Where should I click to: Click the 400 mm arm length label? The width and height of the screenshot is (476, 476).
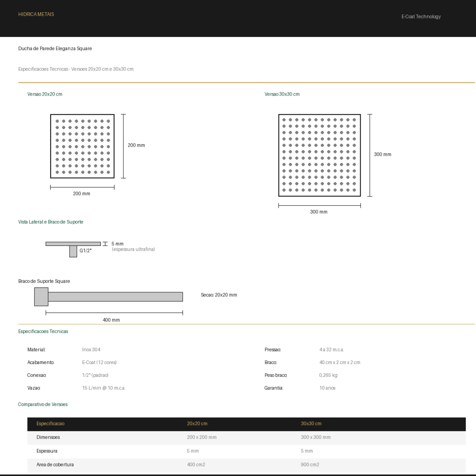point(111,320)
